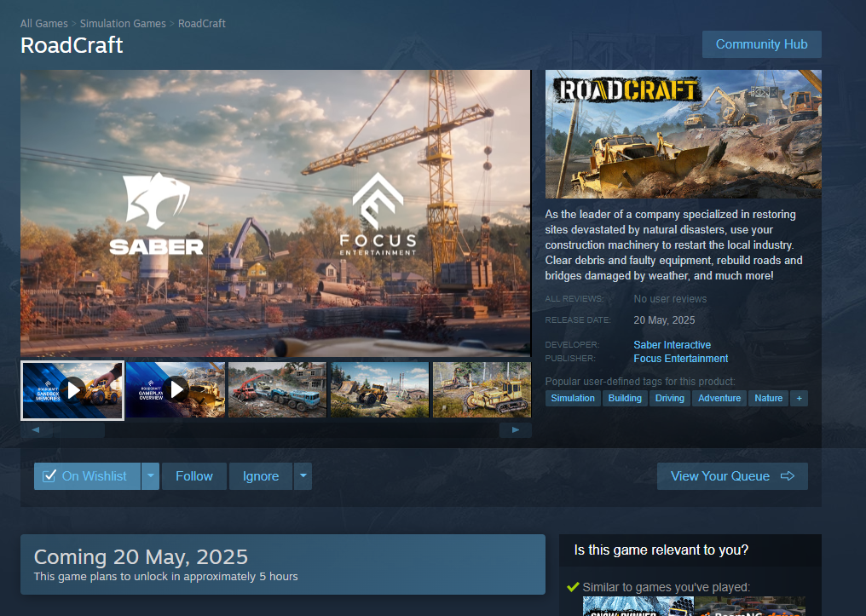Click the 20 May, 2025 release date
This screenshot has height=616, width=866.
[x=664, y=320]
